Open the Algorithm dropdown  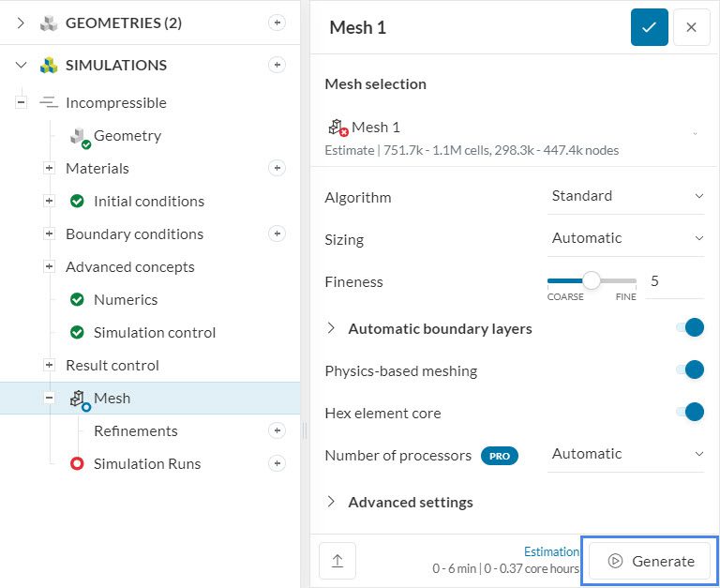pos(626,196)
